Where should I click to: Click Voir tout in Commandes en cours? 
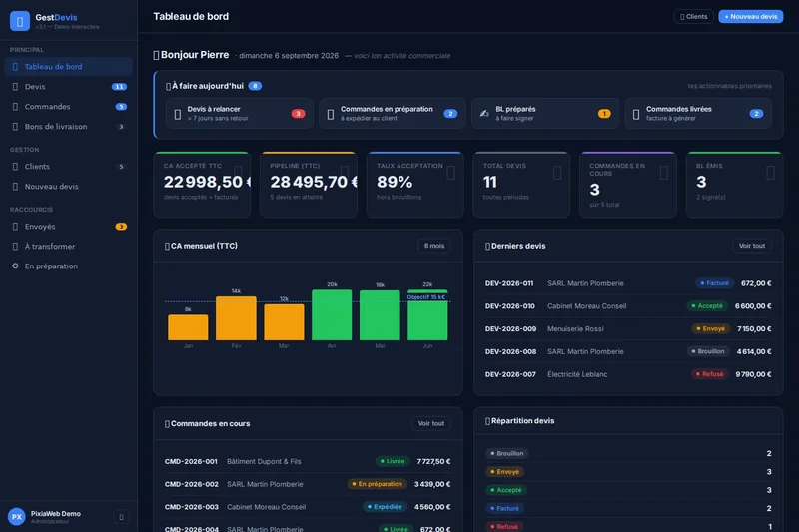pyautogui.click(x=431, y=423)
